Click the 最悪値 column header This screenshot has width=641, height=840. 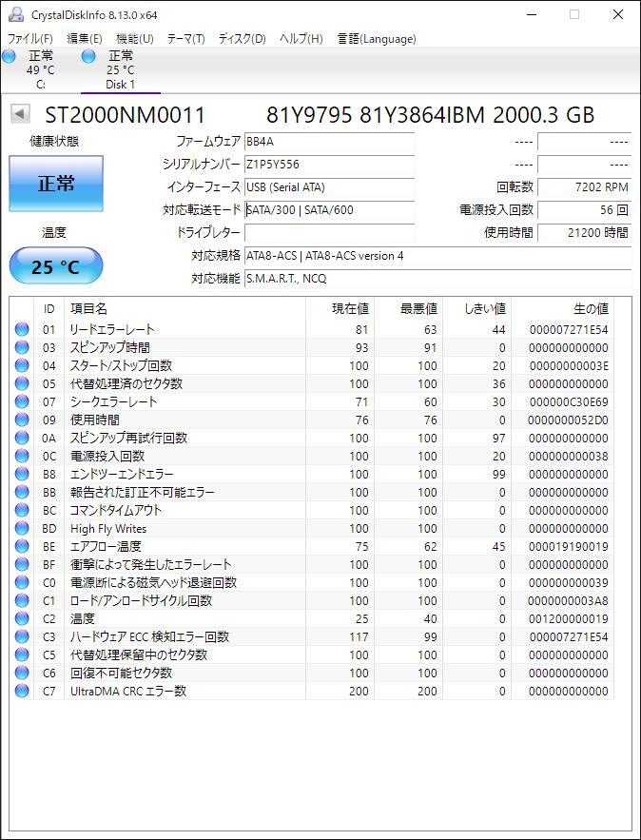(x=409, y=308)
